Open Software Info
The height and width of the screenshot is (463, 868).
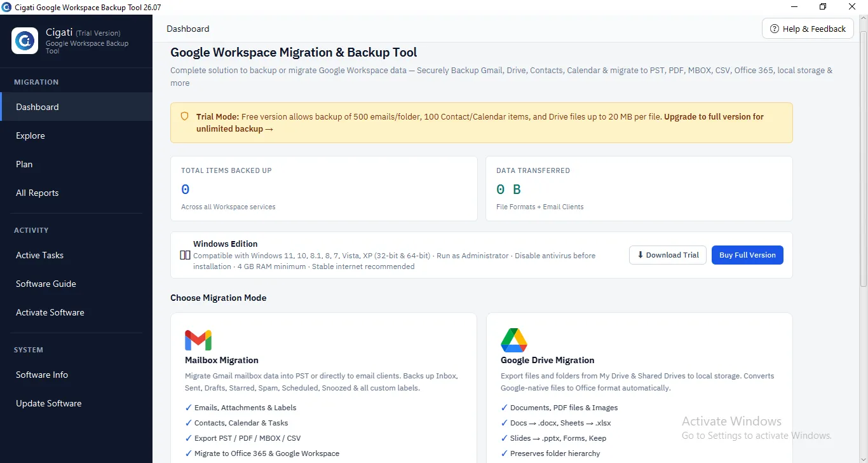click(x=76, y=375)
